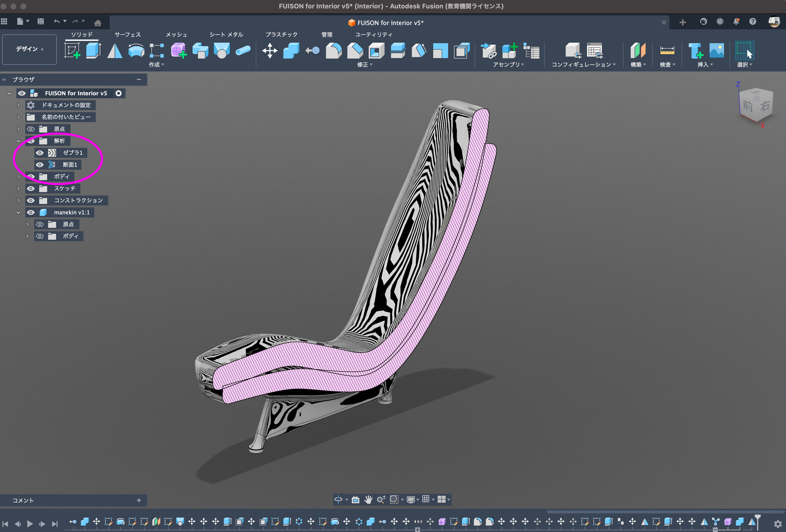This screenshot has height=532, width=786.
Task: Hide the ゼブラ1 zebra analysis
Action: [x=39, y=153]
